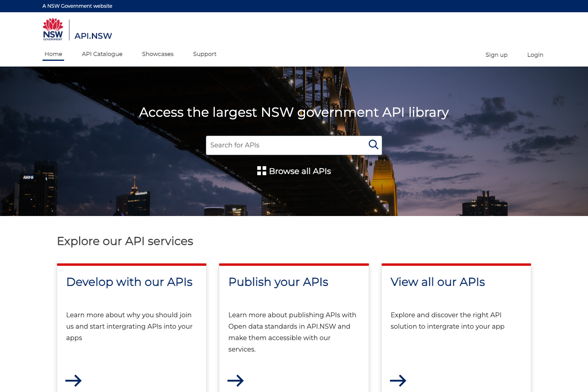
Task: Open the Login page
Action: [535, 55]
